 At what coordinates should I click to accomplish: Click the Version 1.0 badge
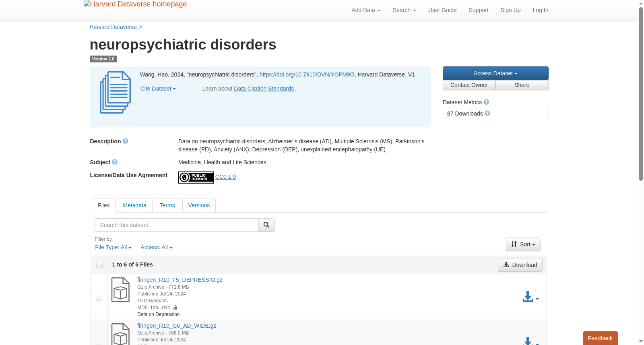pos(103,59)
